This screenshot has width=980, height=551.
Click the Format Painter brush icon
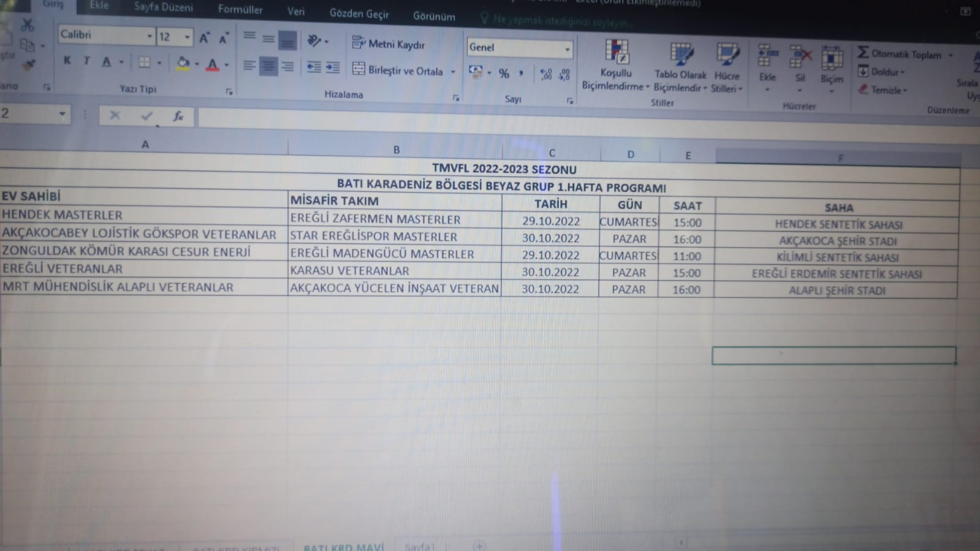pos(28,64)
